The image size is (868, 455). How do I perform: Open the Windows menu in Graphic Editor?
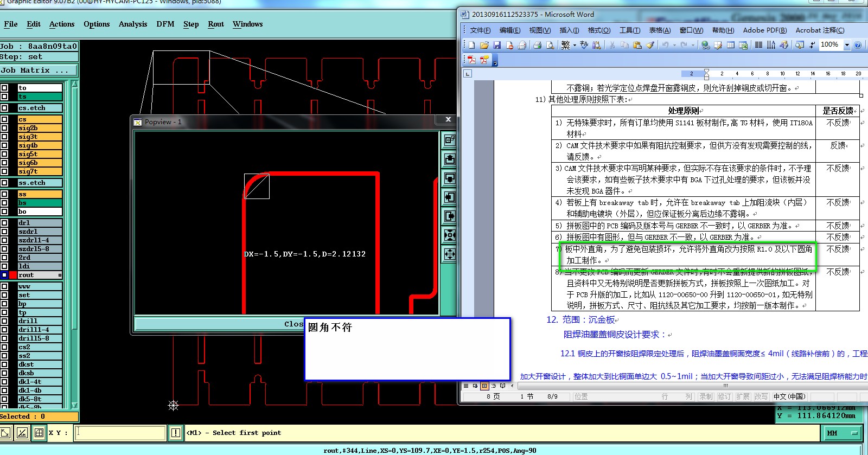pyautogui.click(x=247, y=24)
